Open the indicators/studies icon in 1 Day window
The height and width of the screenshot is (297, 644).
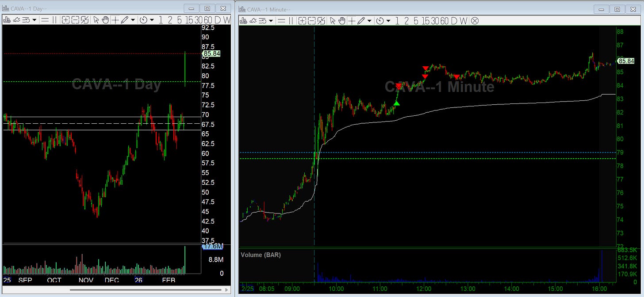pos(16,20)
